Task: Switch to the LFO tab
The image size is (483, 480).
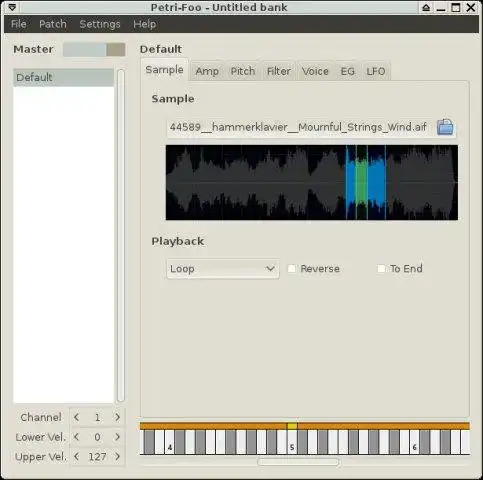Action: click(376, 71)
